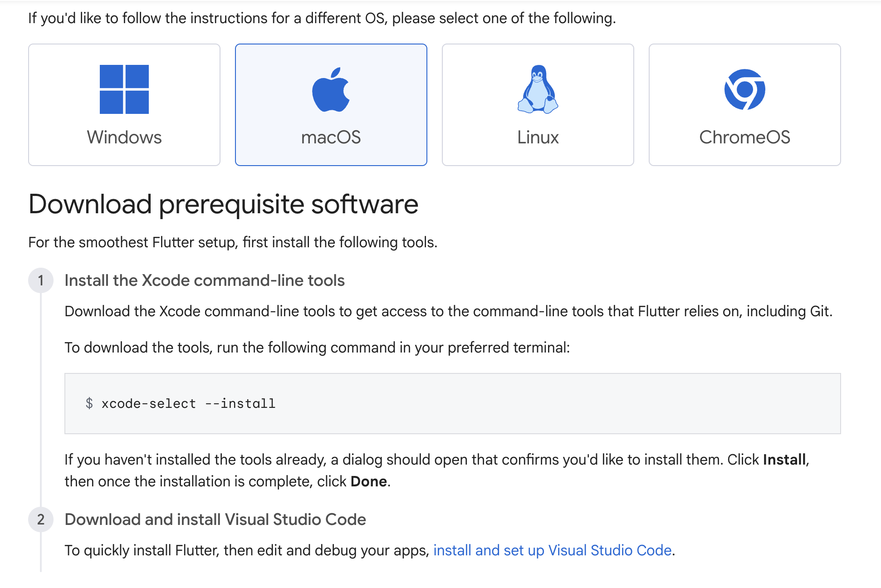Click the Apple logo icon
This screenshot has height=588, width=881.
pos(331,90)
